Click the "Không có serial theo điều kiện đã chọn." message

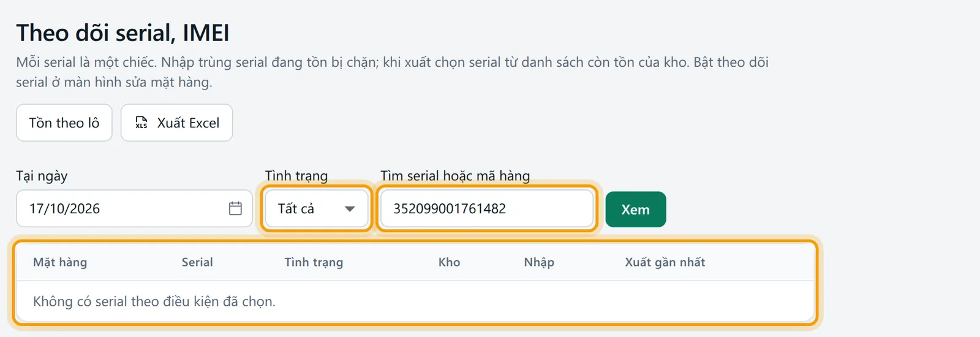[x=154, y=301]
